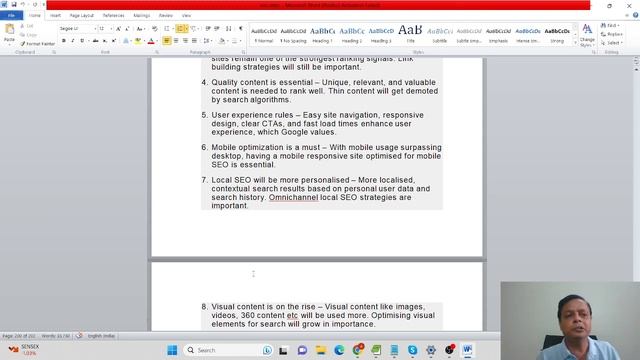Activate the Format Painter brush
This screenshot has height=360, width=640.
click(37, 44)
